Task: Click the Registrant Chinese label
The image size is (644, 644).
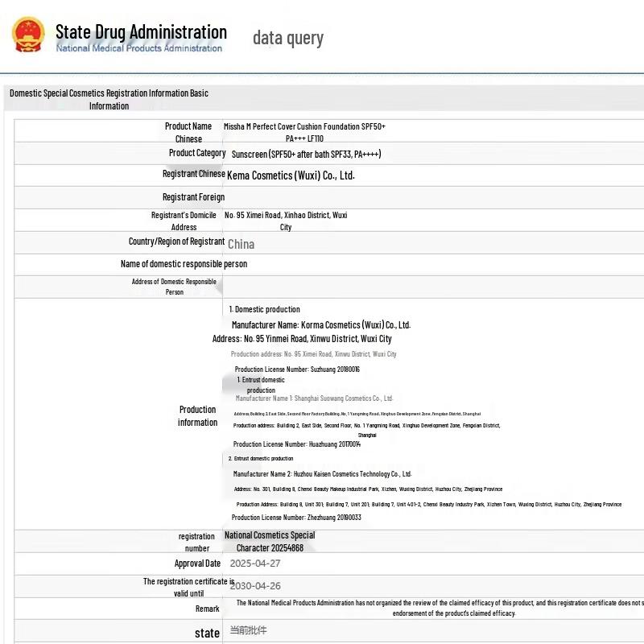Action: (x=194, y=174)
